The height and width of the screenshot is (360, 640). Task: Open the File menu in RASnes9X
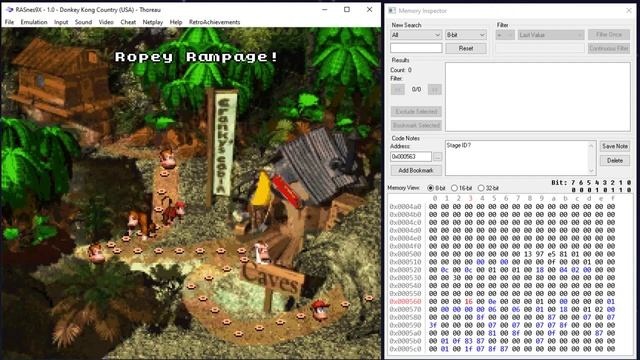click(x=9, y=22)
